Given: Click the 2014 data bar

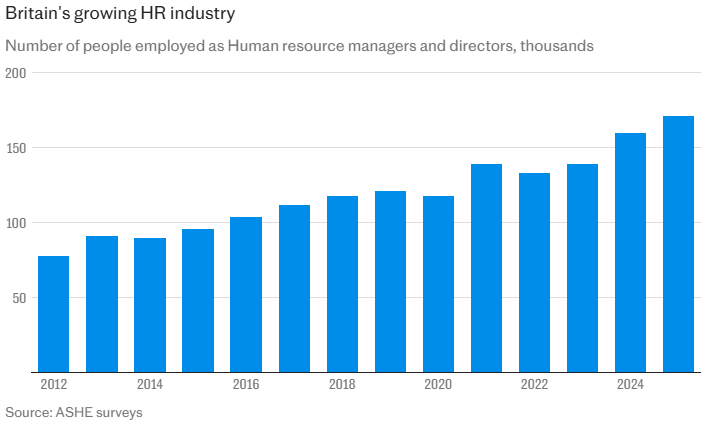Looking at the screenshot, I should pyautogui.click(x=150, y=305).
